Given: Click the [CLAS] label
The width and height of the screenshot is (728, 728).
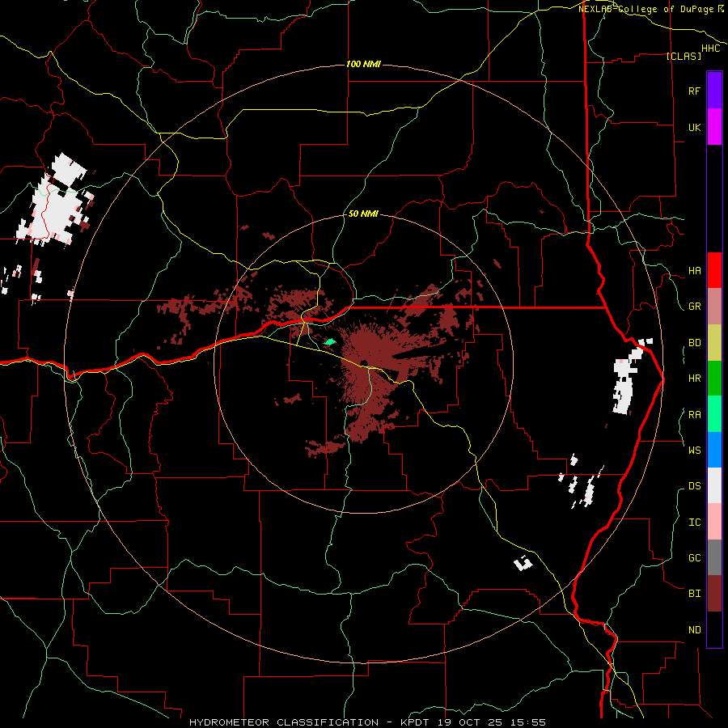Looking at the screenshot, I should tap(684, 56).
